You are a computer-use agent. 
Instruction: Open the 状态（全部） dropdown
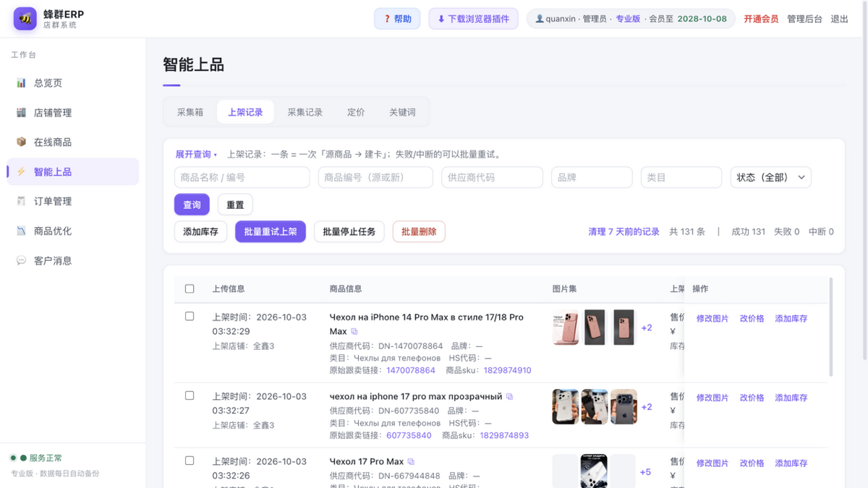[770, 177]
